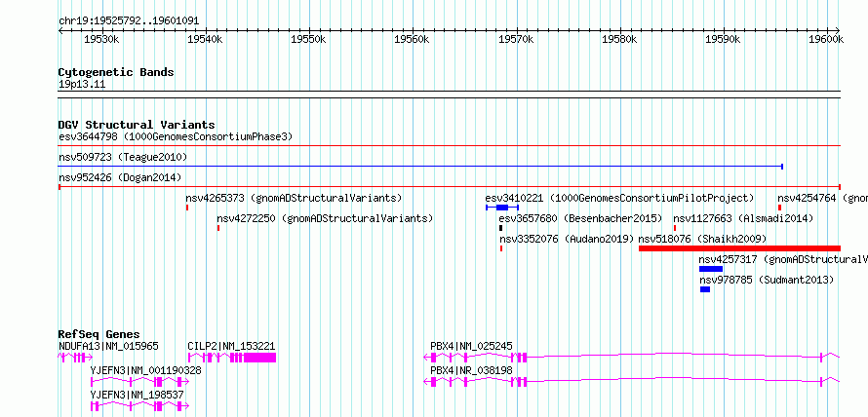
Task: Select the DGV Structural Variants track title
Action: click(137, 125)
